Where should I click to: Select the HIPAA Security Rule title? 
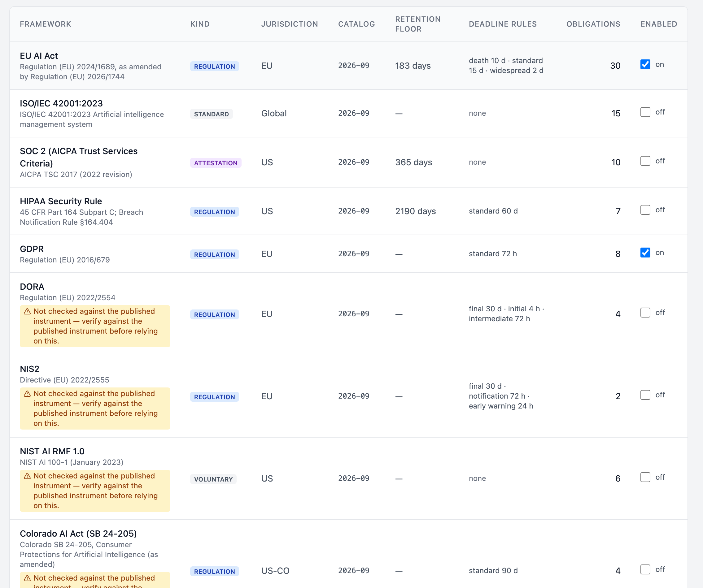(61, 201)
